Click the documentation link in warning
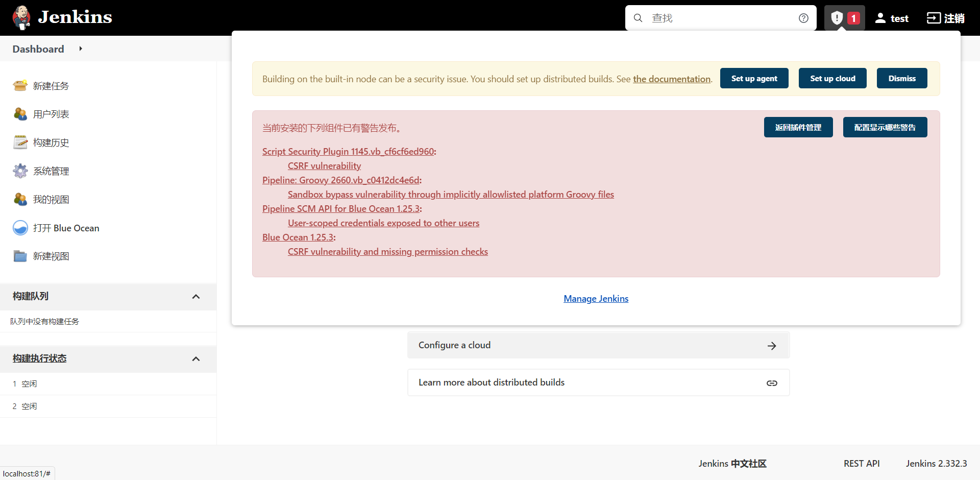 coord(672,79)
